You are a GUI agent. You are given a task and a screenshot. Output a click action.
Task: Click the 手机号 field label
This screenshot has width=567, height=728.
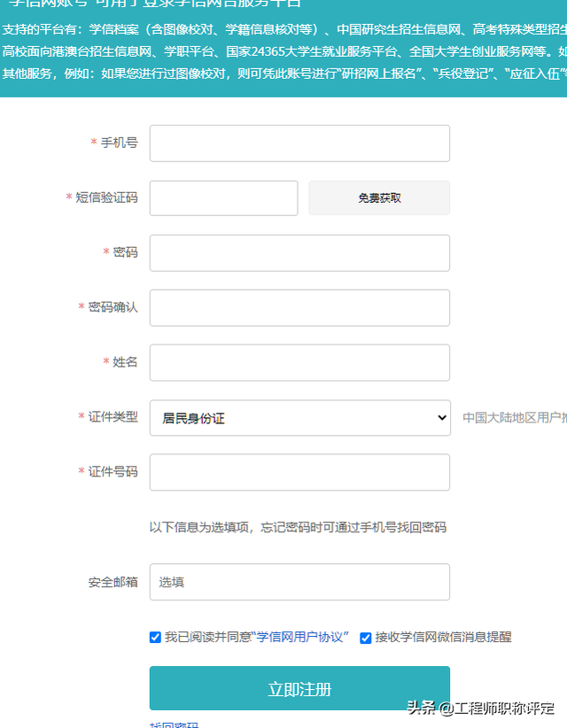pyautogui.click(x=120, y=143)
